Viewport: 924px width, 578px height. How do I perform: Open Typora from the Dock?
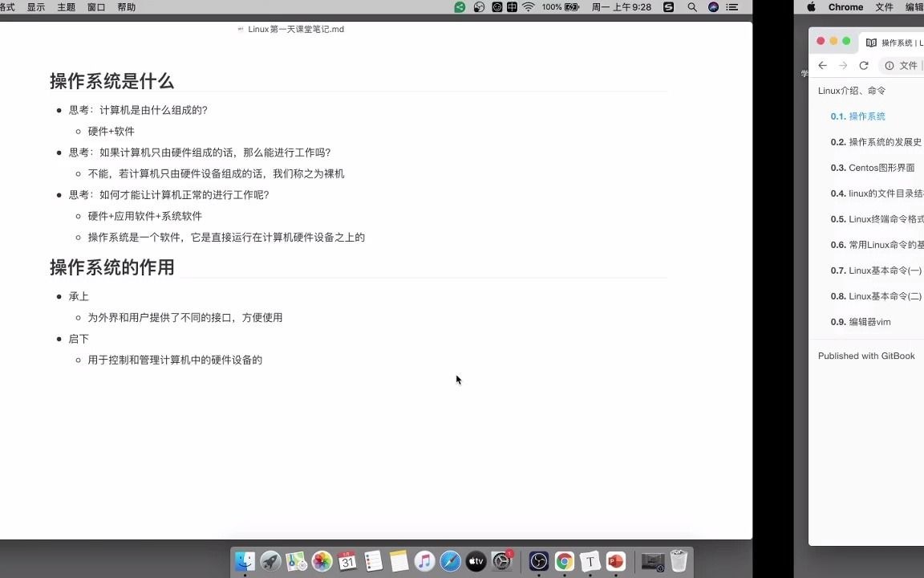(590, 561)
